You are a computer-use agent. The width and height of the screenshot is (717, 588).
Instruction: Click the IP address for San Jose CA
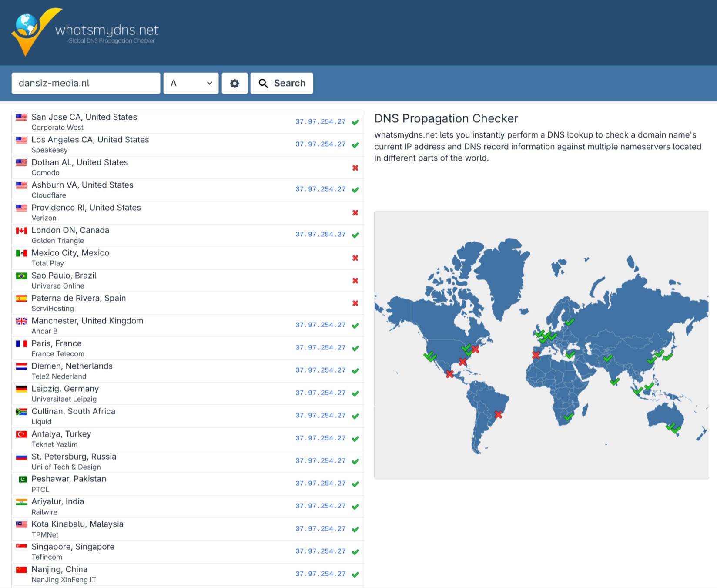[x=321, y=122]
